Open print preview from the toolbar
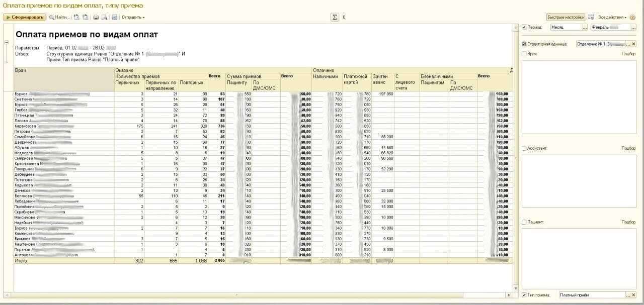 tap(104, 17)
